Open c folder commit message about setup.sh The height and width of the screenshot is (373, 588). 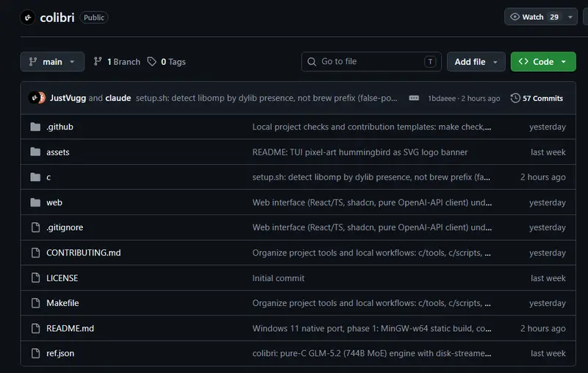click(x=371, y=177)
